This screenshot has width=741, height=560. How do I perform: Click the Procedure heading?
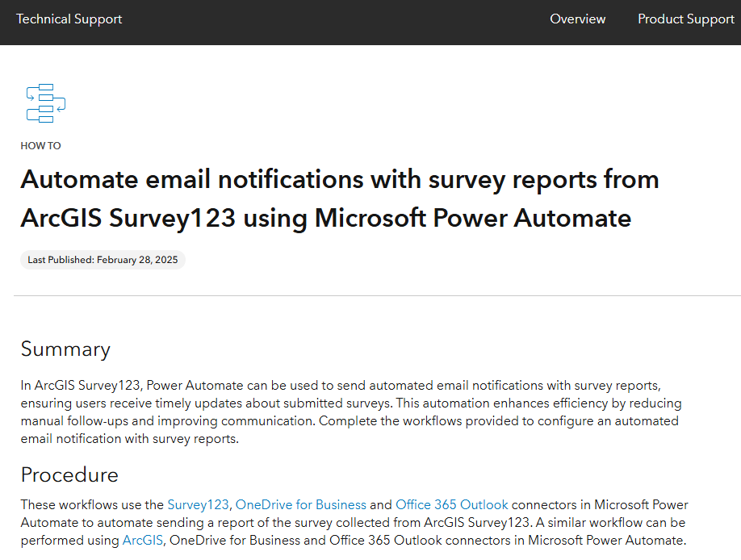[69, 475]
